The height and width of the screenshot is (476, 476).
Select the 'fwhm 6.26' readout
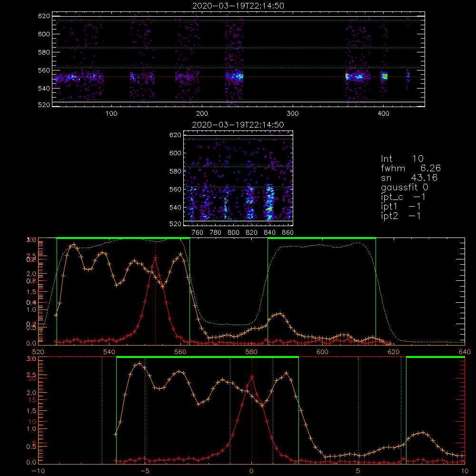[x=410, y=168]
